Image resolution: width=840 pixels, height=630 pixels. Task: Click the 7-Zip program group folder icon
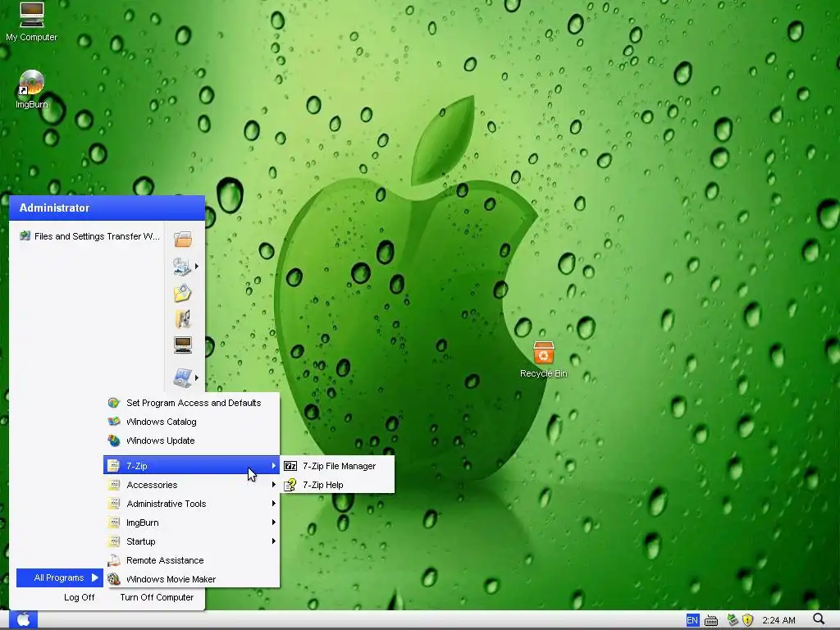113,466
